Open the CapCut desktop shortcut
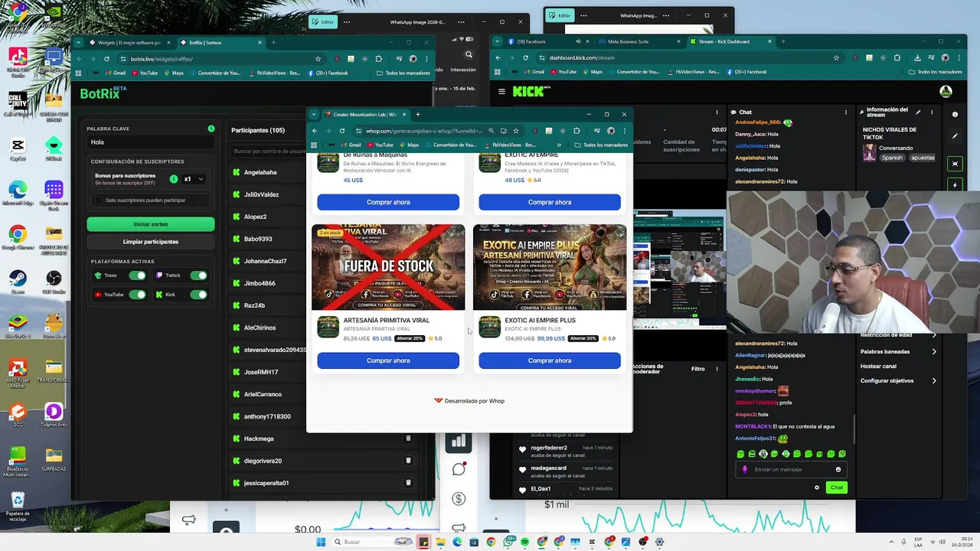The width and height of the screenshot is (980, 551). pyautogui.click(x=18, y=148)
